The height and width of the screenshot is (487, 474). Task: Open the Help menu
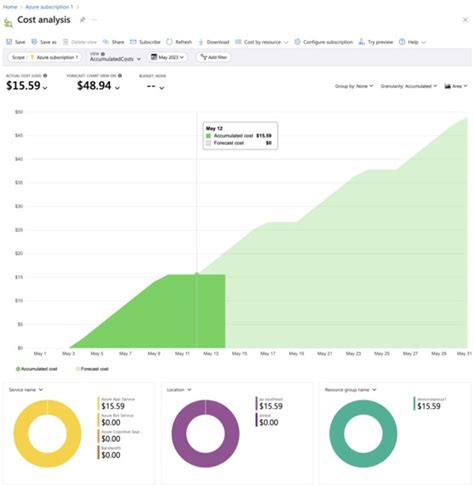(x=412, y=42)
